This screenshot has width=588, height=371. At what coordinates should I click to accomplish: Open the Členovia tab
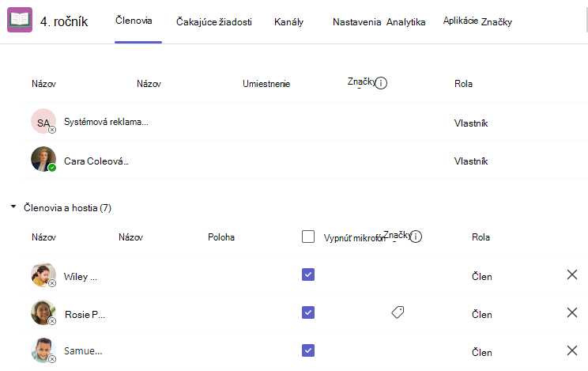coord(134,21)
